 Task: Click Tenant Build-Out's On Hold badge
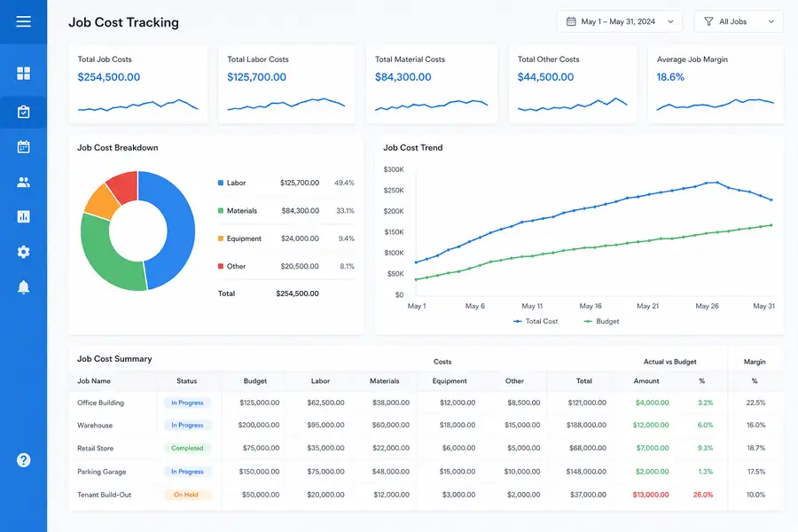coord(186,495)
